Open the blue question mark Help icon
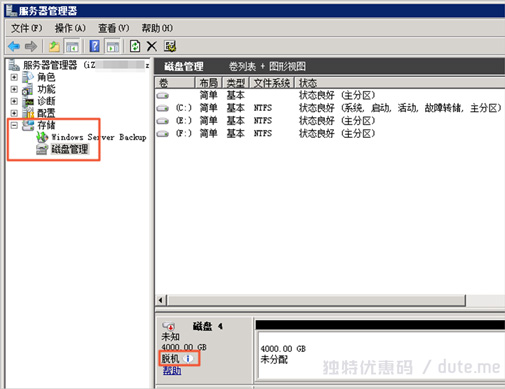 (x=95, y=46)
